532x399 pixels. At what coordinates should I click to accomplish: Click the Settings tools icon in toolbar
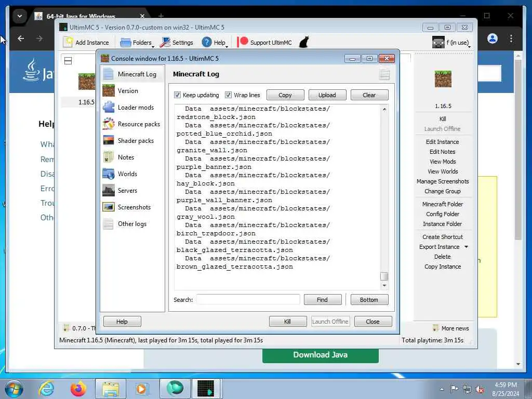point(165,42)
